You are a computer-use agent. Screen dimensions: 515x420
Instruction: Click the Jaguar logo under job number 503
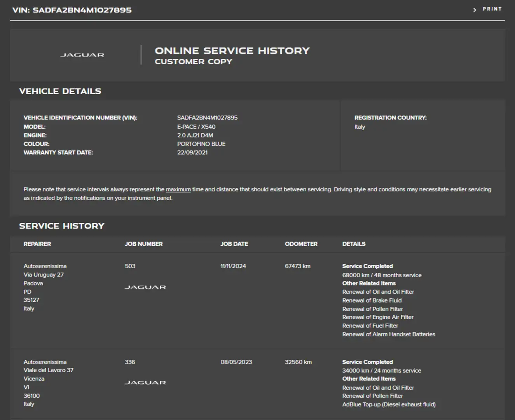coord(145,287)
